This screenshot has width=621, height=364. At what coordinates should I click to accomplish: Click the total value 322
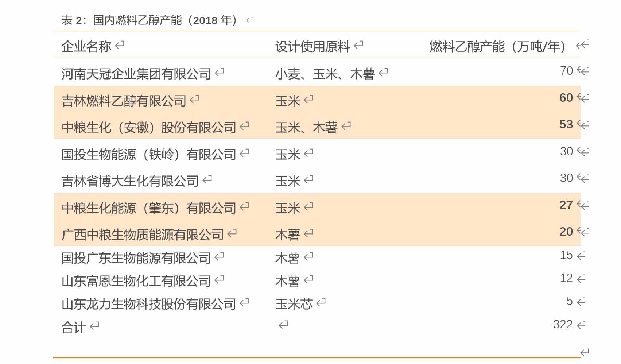(563, 324)
